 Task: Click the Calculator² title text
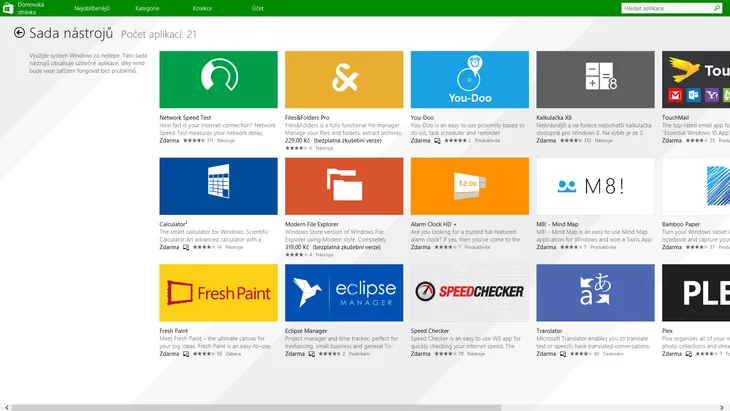173,224
